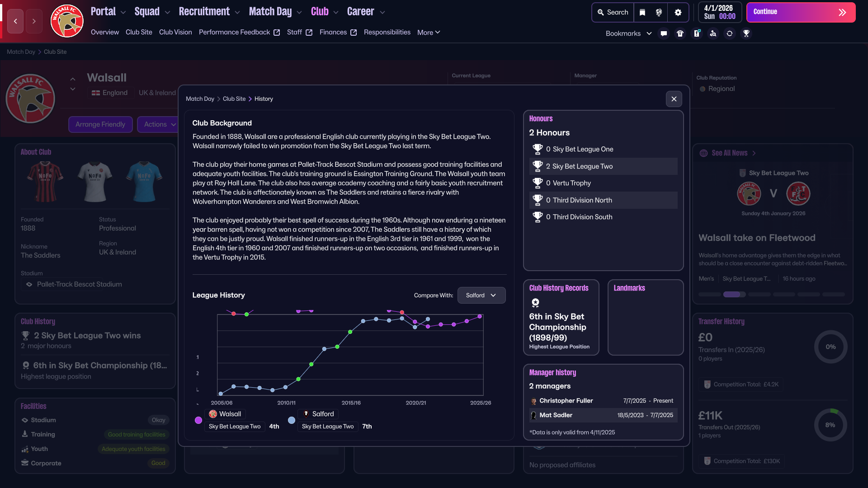The height and width of the screenshot is (488, 868).
Task: Click the Arrange Friendly button
Action: tap(100, 124)
